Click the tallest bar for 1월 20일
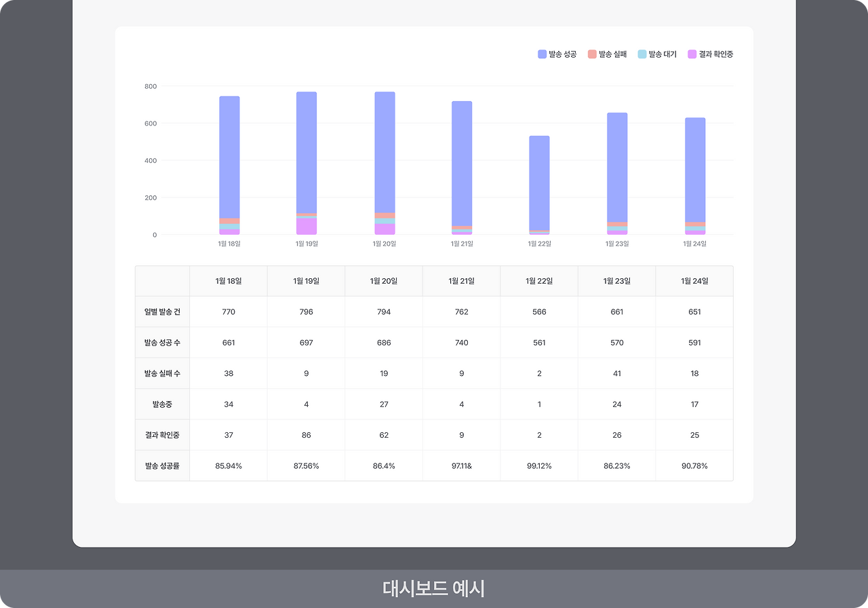Viewport: 868px width, 608px height. click(x=384, y=156)
